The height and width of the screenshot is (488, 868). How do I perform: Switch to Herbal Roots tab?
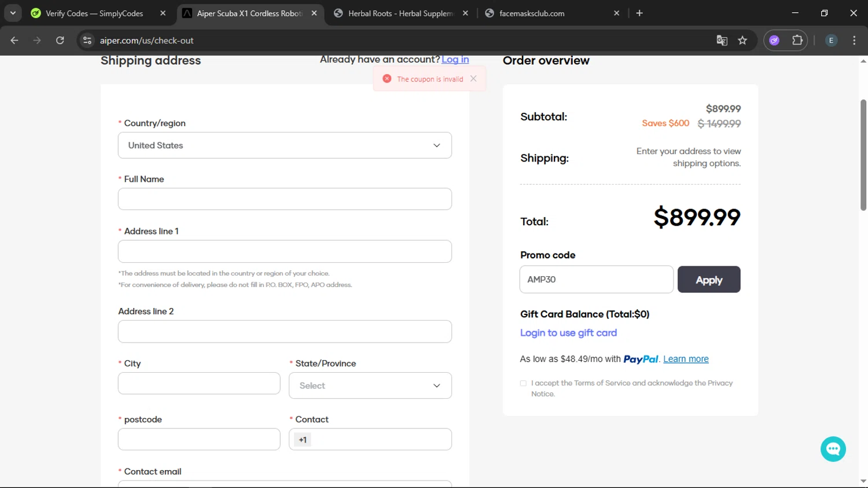(400, 13)
